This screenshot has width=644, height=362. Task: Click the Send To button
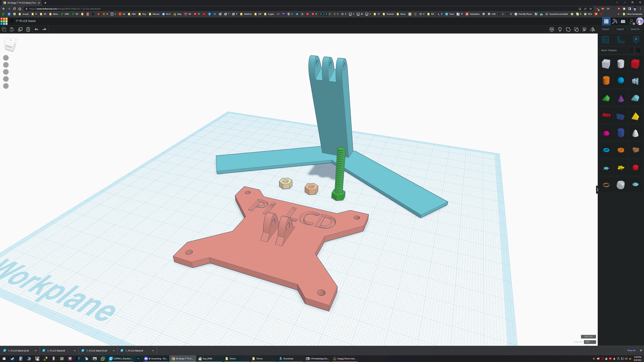[635, 29]
